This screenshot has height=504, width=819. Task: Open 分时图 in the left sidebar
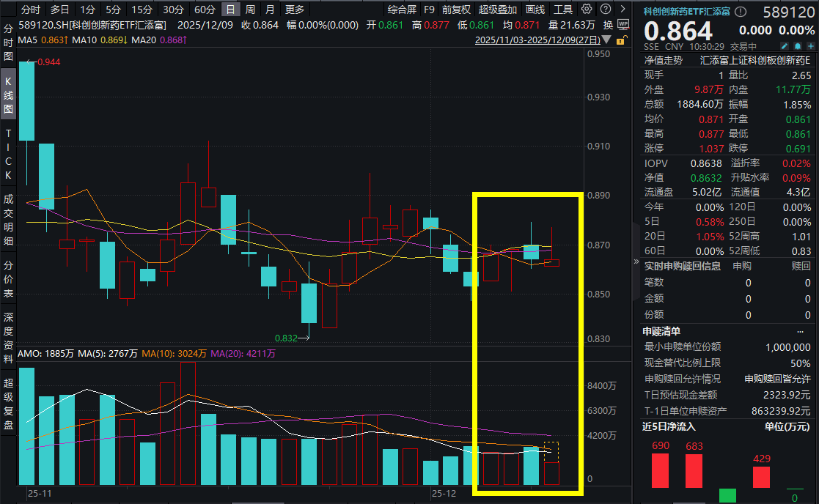(8, 42)
